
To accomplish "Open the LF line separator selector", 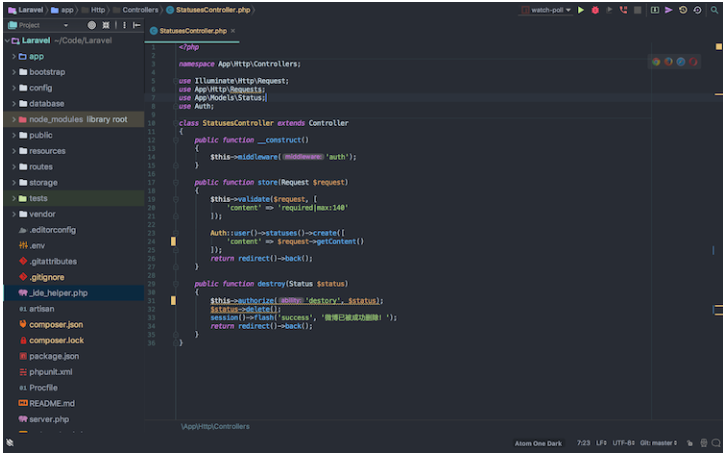I will pos(601,443).
